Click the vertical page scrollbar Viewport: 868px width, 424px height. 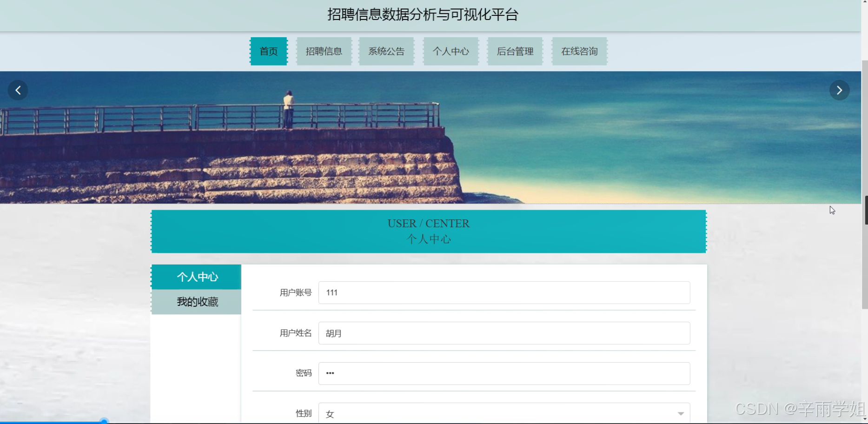click(865, 209)
